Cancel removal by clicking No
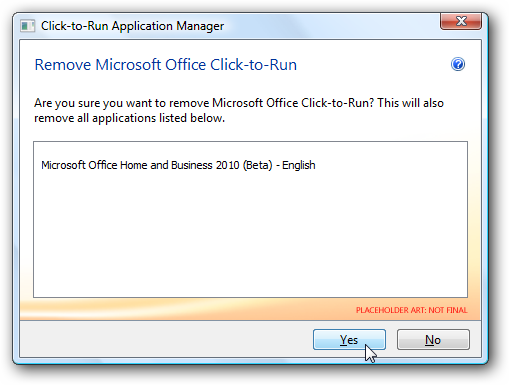 tap(433, 340)
